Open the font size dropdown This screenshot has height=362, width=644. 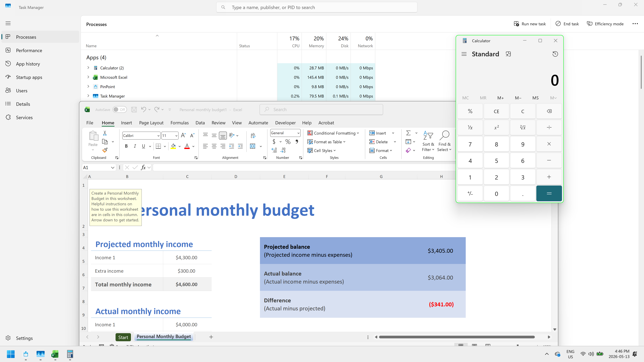(176, 136)
